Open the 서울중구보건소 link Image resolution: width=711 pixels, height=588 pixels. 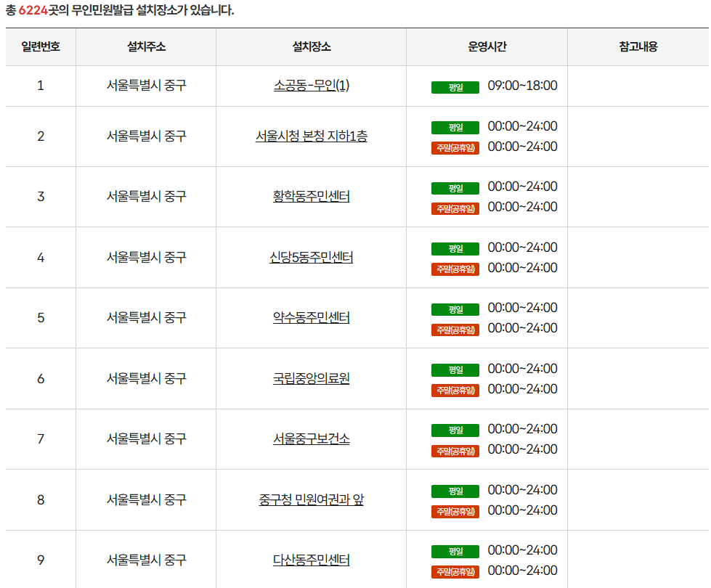[311, 439]
